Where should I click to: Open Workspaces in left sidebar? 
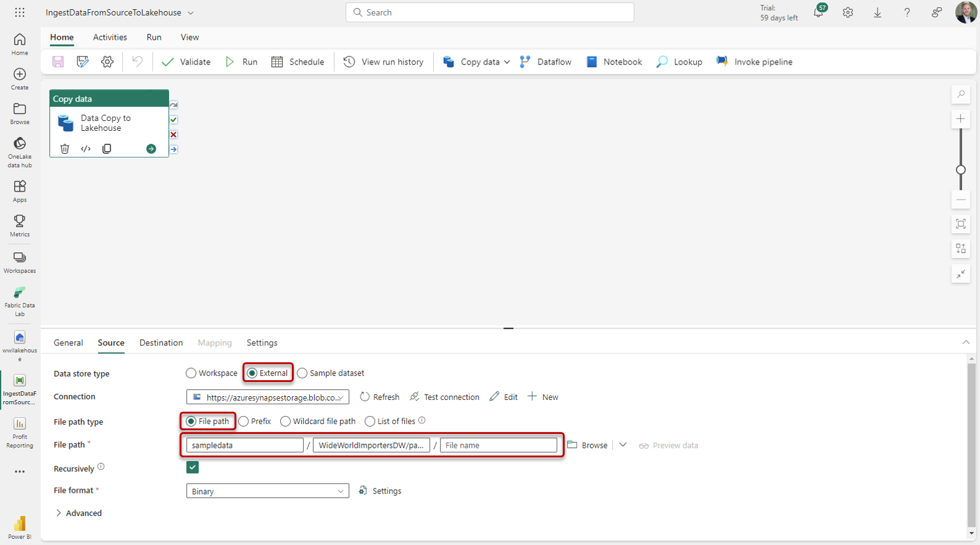click(20, 262)
